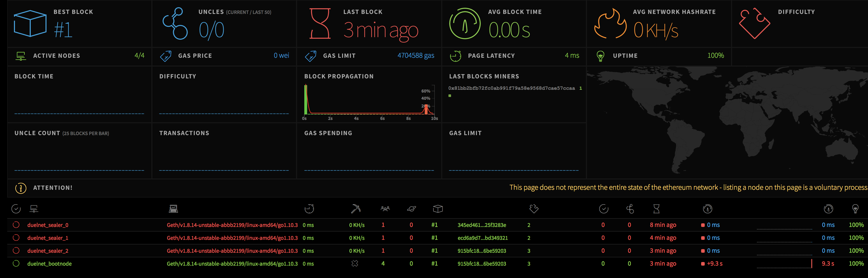Screen dimensions: 868x278
Task: Sort table by last block cube icon
Action: tap(438, 209)
